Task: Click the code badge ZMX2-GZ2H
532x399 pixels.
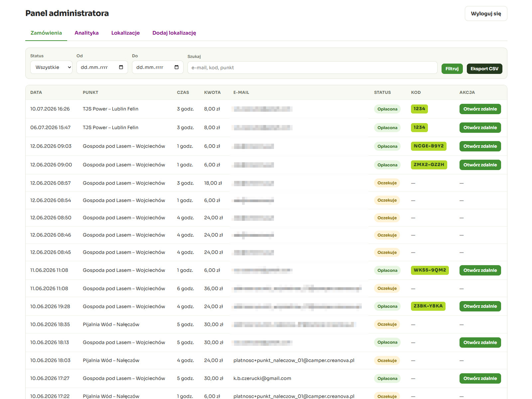Action: point(429,165)
